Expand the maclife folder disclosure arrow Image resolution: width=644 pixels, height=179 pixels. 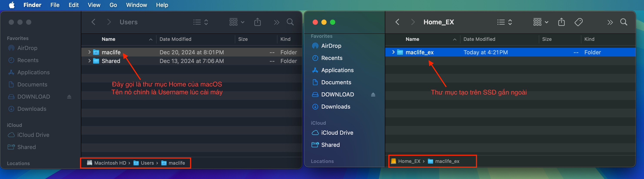pyautogui.click(x=89, y=52)
